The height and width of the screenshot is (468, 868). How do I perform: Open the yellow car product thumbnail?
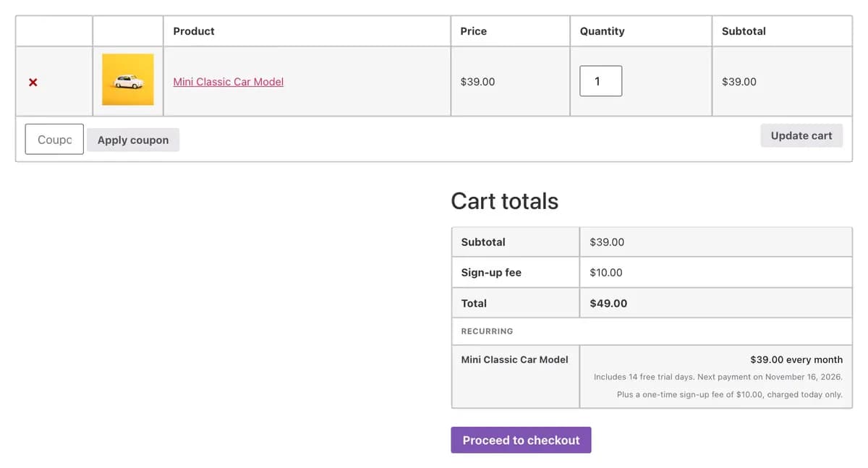(x=128, y=80)
